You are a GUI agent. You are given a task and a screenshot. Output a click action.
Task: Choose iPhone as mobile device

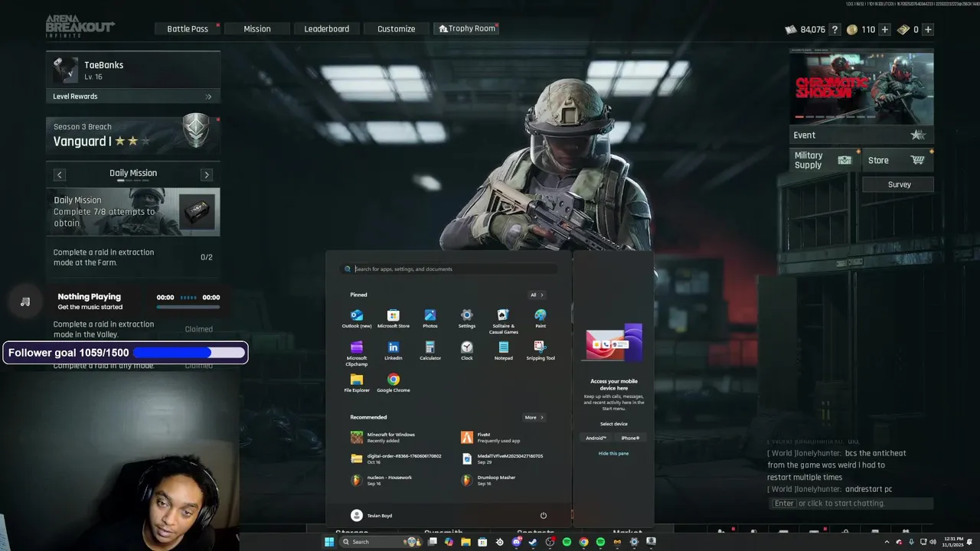630,438
